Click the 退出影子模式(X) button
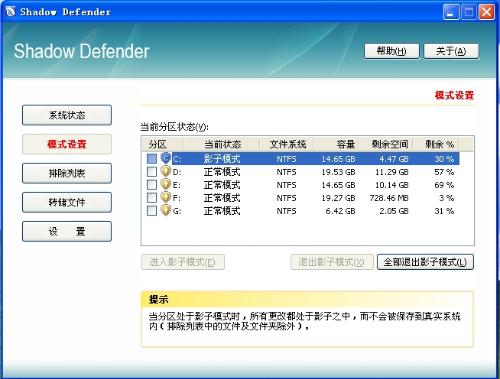500x379 pixels. 332,262
